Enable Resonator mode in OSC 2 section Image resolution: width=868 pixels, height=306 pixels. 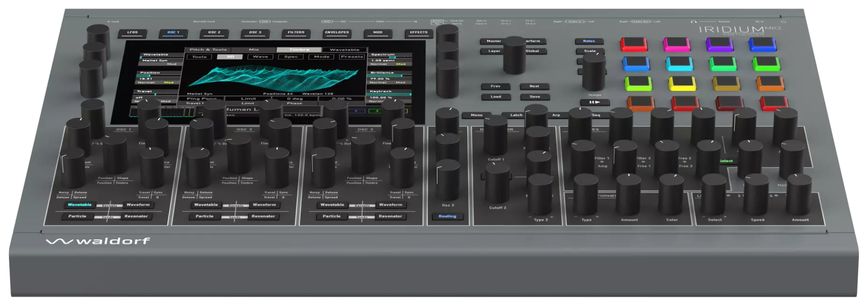[263, 216]
